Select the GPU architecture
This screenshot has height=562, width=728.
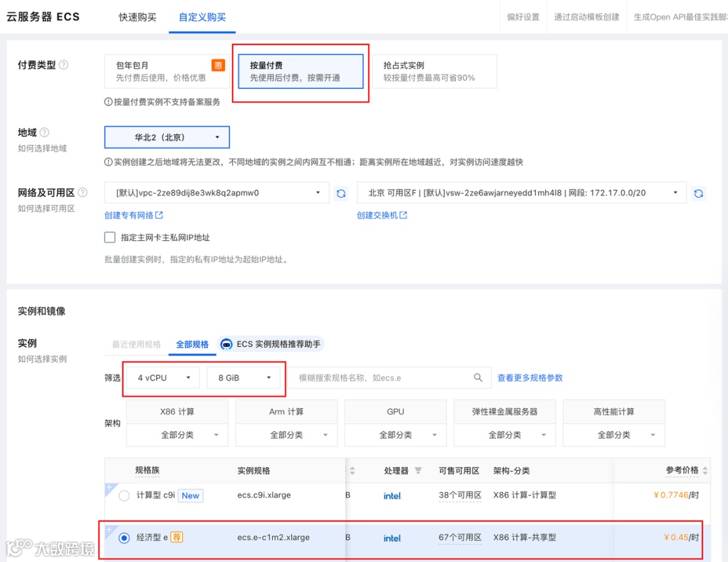click(x=396, y=412)
